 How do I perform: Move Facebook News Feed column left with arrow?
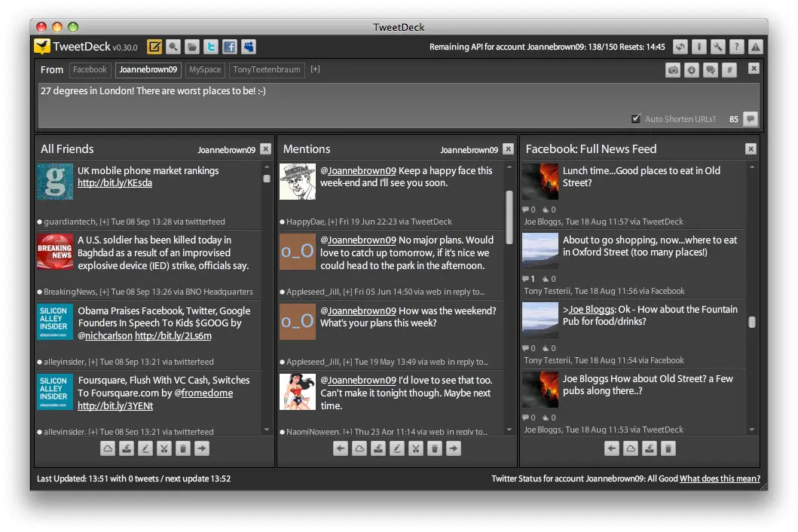pos(612,448)
